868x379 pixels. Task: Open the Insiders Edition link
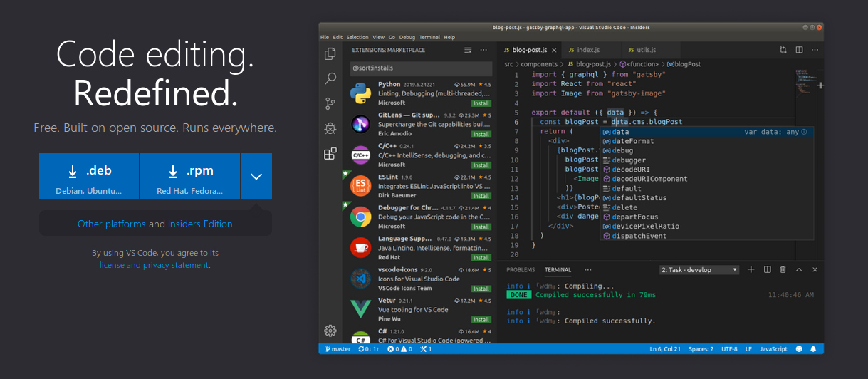pos(200,224)
